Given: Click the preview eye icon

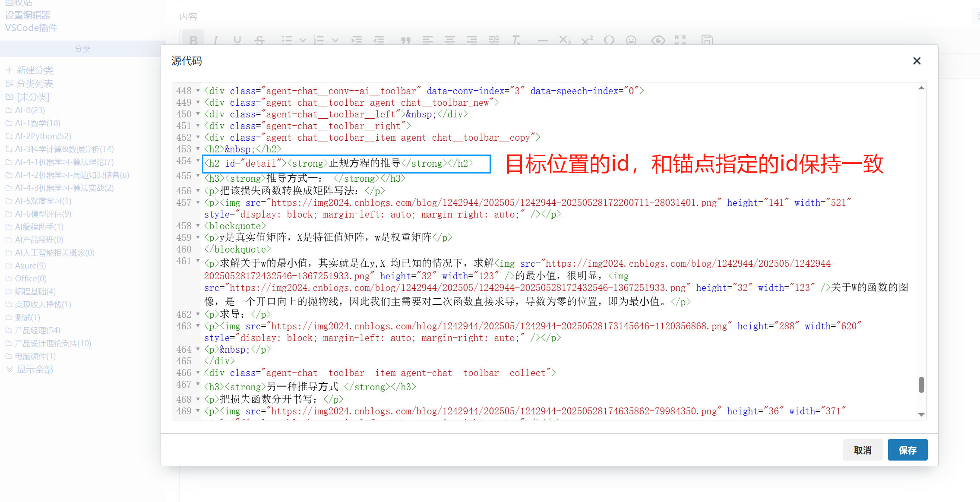Looking at the screenshot, I should coord(658,40).
